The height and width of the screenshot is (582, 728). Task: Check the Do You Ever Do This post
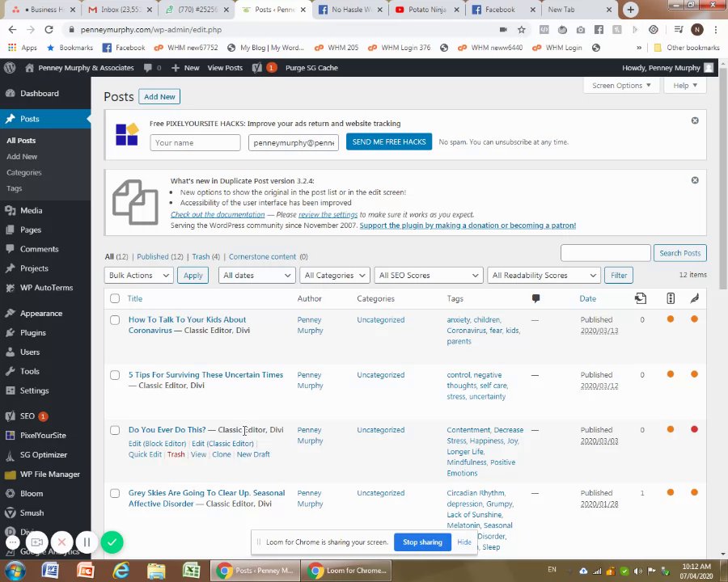click(115, 430)
